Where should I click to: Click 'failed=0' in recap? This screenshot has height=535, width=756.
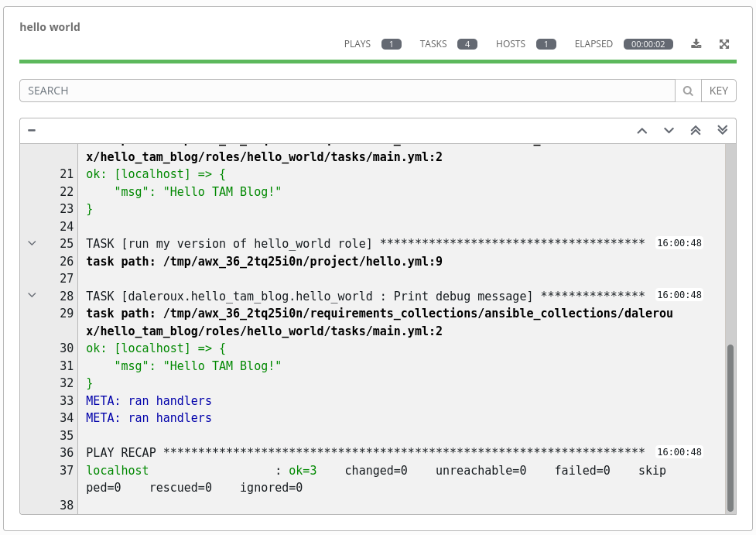tap(583, 471)
